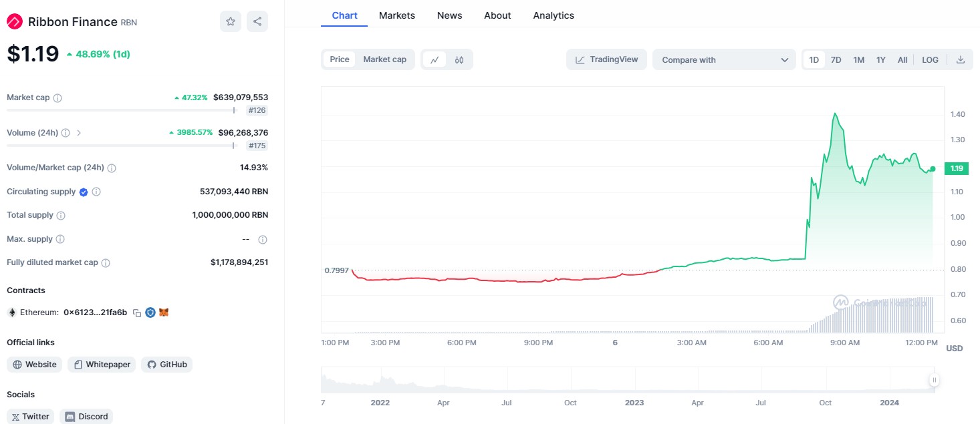Click the #175 volume rank badge
Screen dimensions: 980x424
pyautogui.click(x=257, y=146)
